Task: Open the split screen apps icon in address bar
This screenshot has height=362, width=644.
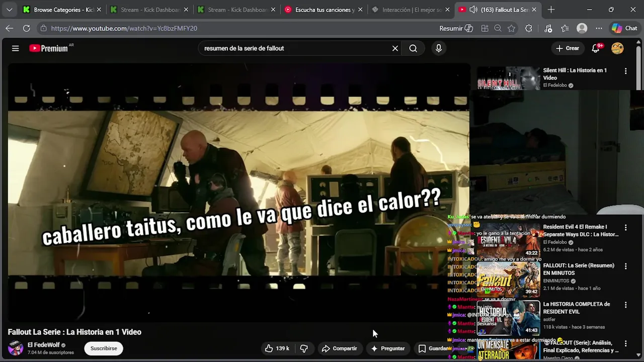Action: (485, 28)
